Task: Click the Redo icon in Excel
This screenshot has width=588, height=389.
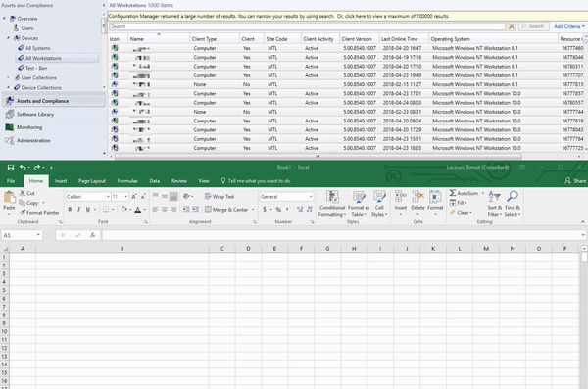Action: [x=37, y=168]
